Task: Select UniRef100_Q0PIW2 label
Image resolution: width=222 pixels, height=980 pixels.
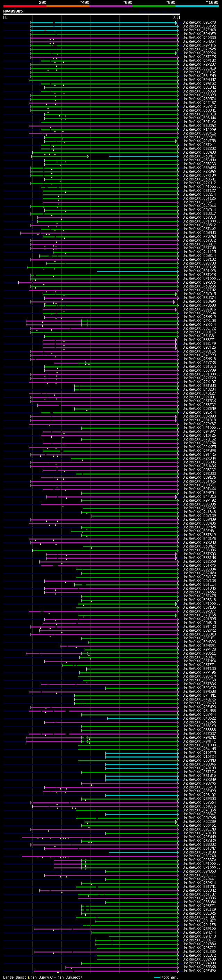Action: coord(199,60)
